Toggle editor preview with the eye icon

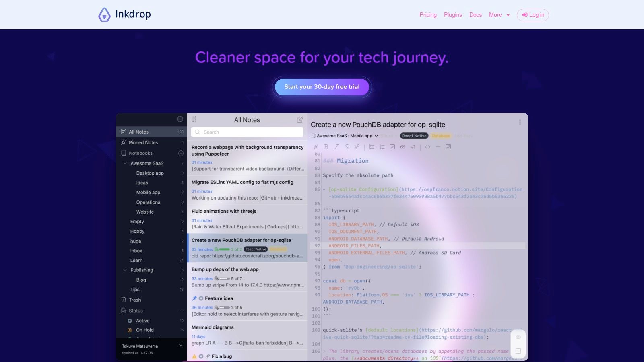click(x=518, y=337)
